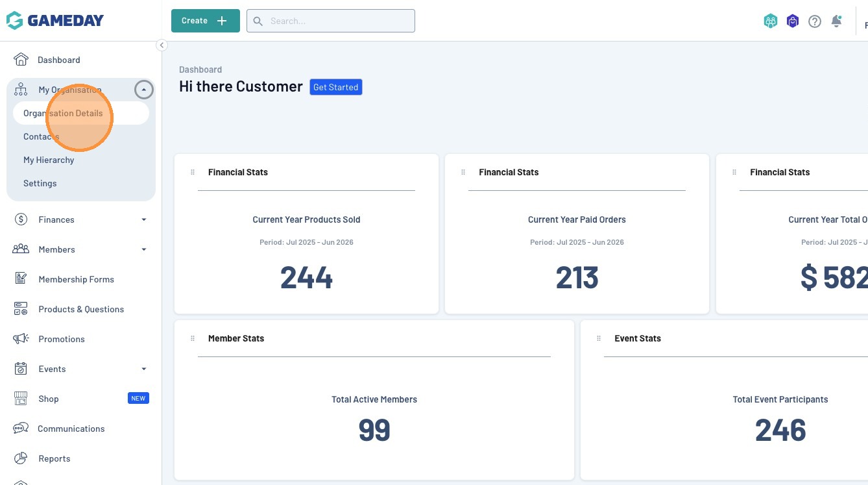Image resolution: width=868 pixels, height=485 pixels.
Task: Click the period text under Paid Orders
Action: (577, 242)
